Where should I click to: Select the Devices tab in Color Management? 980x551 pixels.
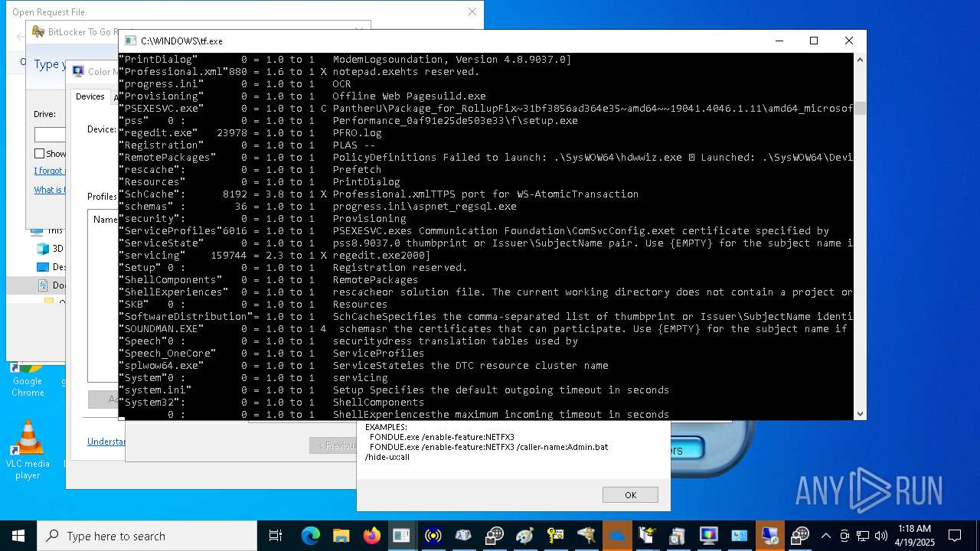point(90,96)
